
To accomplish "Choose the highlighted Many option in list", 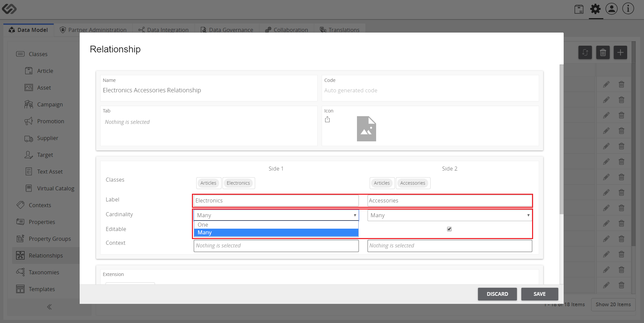I will coord(276,233).
